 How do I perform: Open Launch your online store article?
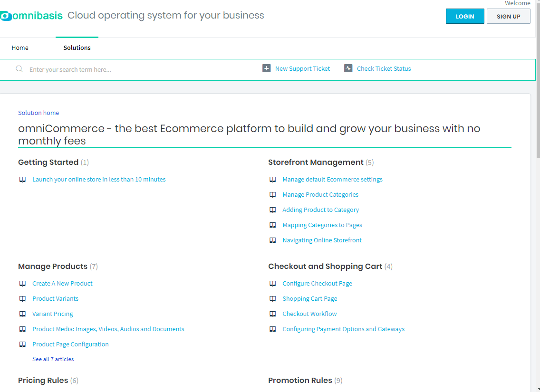[x=99, y=179]
